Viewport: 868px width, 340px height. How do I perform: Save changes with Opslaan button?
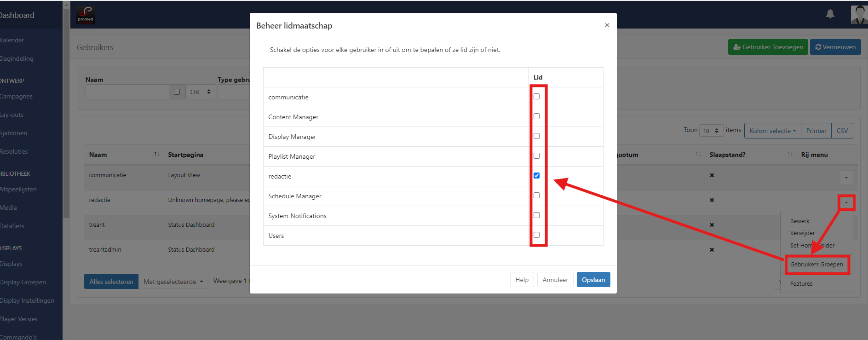593,280
